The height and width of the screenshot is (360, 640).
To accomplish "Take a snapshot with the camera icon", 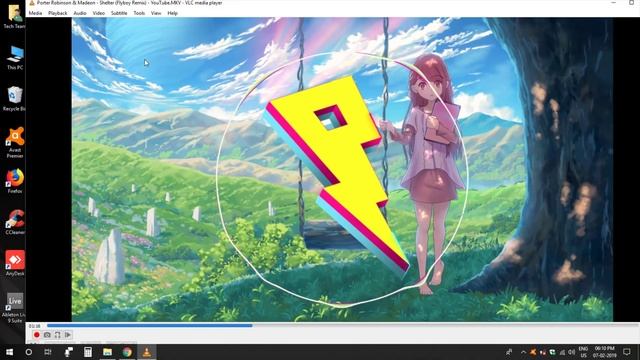I will [47, 335].
